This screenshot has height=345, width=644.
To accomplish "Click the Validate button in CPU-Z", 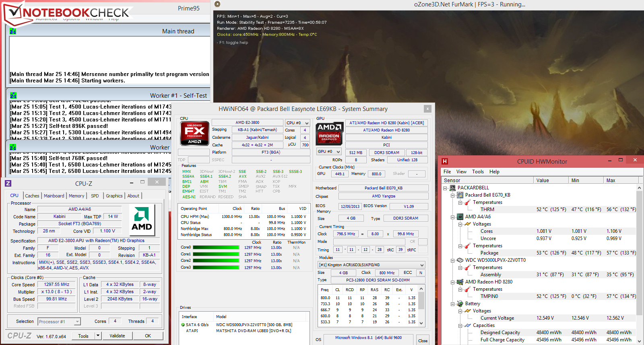I will point(117,336).
